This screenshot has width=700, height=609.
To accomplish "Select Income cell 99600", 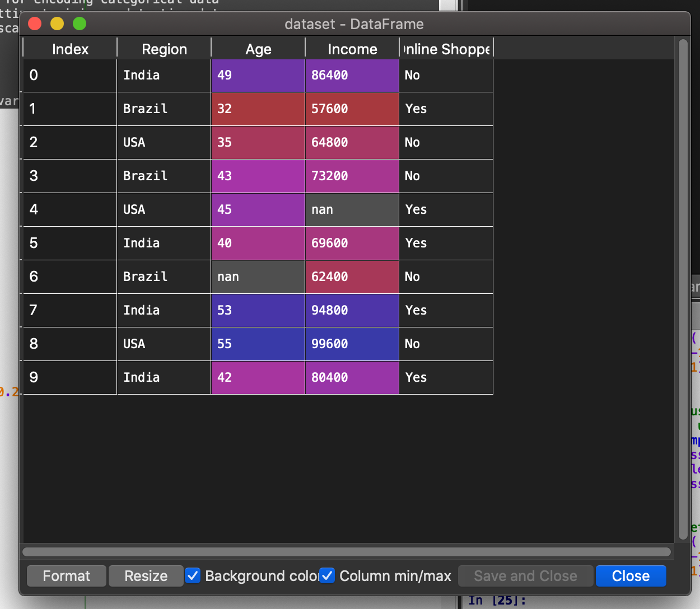I will point(352,344).
